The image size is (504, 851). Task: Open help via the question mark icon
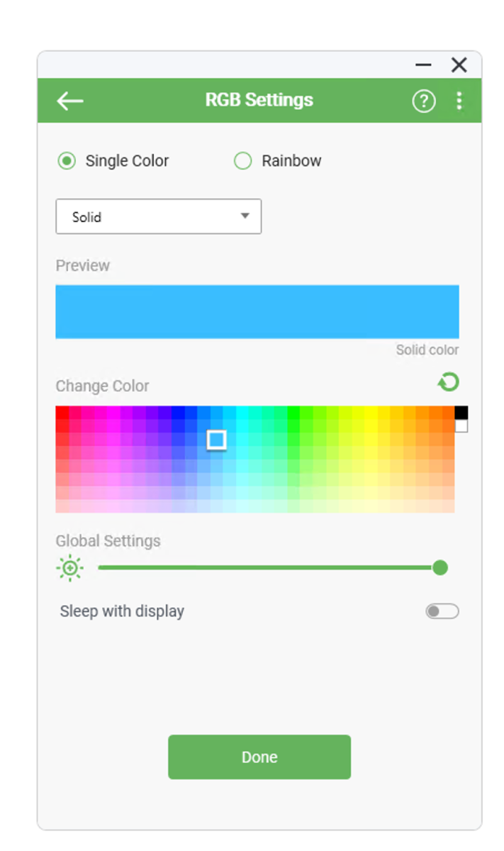pos(424,101)
